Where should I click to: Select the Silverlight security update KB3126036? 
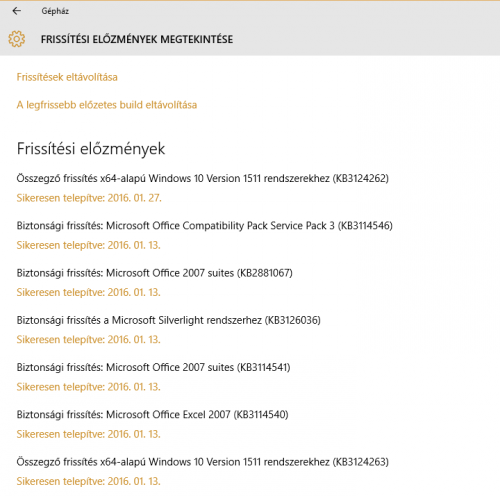tap(169, 321)
